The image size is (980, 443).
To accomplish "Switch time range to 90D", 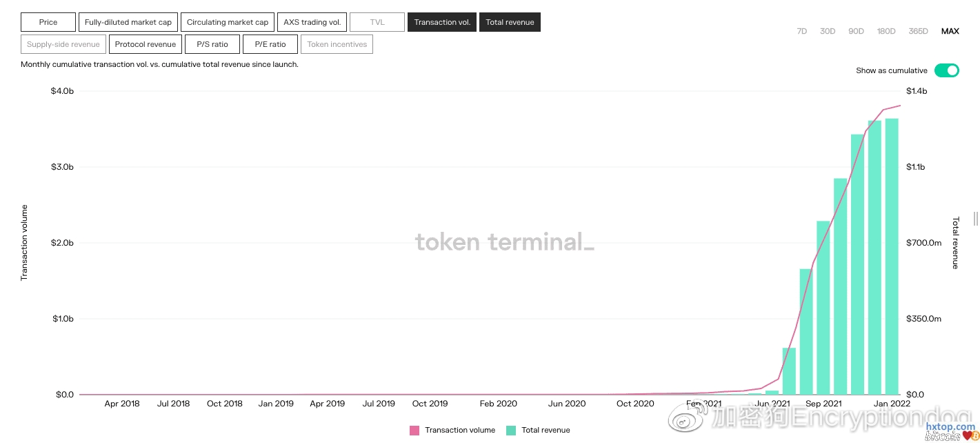I will [x=856, y=31].
